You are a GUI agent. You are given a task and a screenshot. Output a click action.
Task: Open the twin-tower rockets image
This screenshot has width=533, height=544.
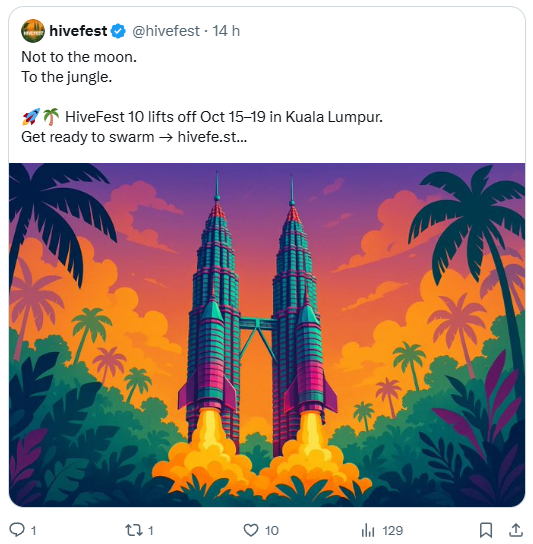tap(266, 334)
